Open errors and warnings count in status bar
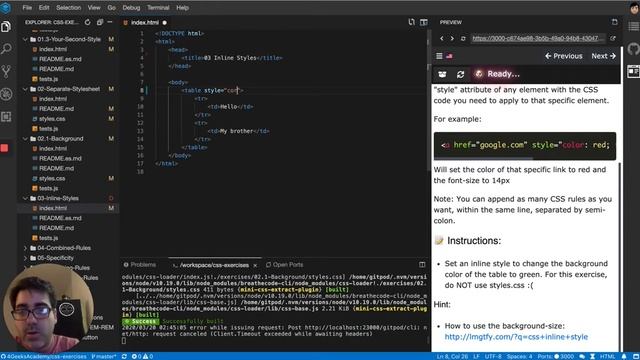640x360 pixels. (x=142, y=356)
